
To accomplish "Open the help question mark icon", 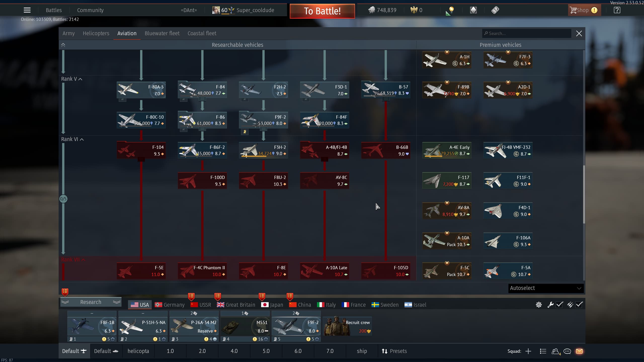I will click(617, 10).
